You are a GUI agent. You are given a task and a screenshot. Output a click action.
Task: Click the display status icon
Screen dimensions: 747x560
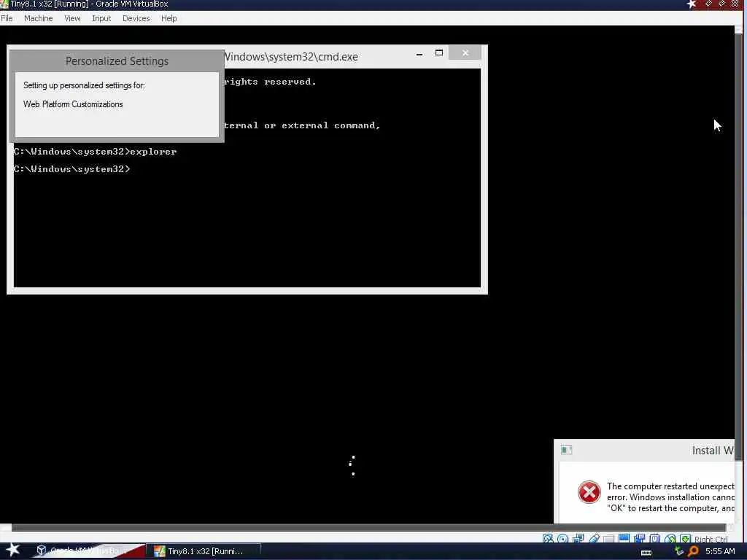(x=624, y=539)
